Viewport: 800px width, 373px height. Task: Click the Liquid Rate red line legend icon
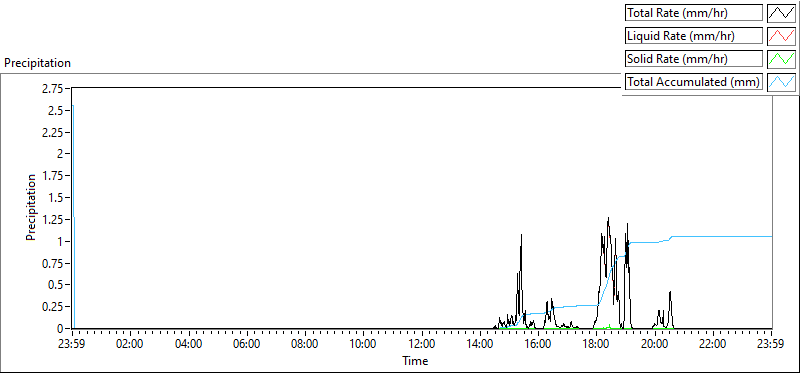pyautogui.click(x=781, y=36)
